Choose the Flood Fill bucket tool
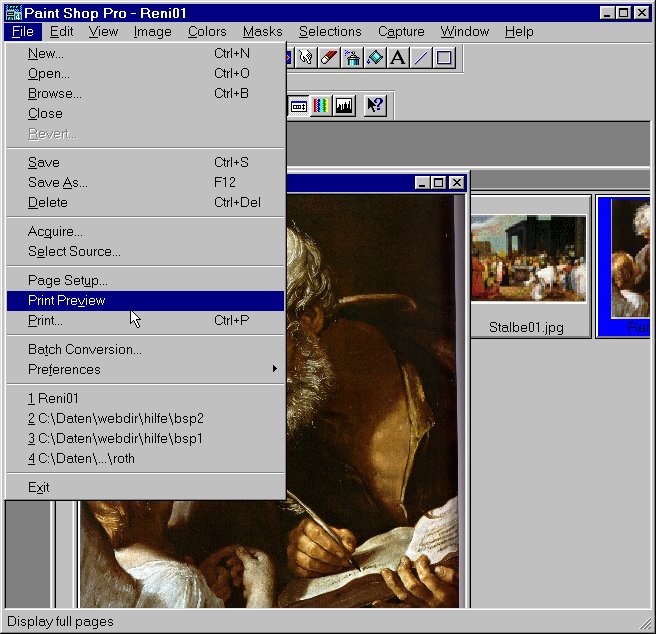 click(375, 58)
